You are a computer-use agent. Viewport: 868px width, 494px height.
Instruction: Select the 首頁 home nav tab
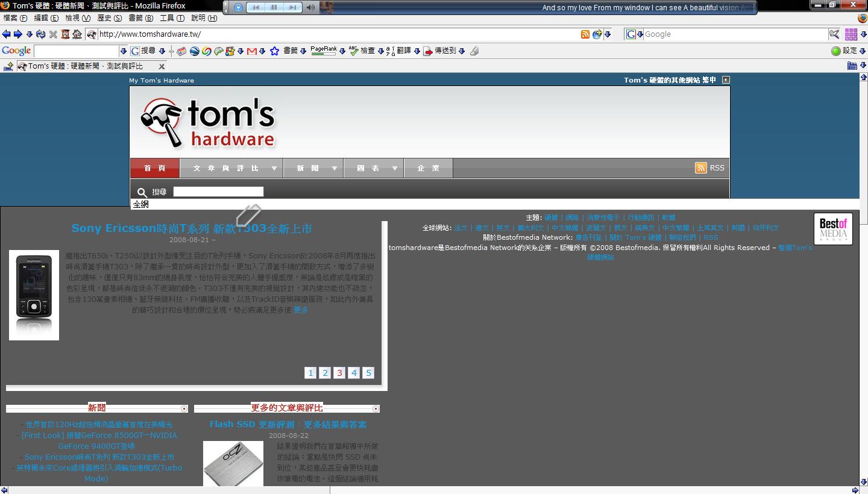coord(155,168)
